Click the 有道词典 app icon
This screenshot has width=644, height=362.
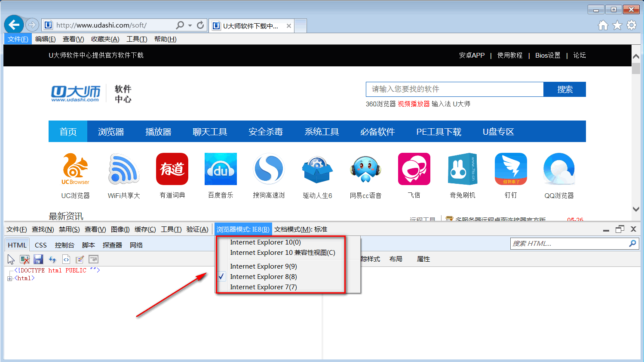click(x=172, y=169)
